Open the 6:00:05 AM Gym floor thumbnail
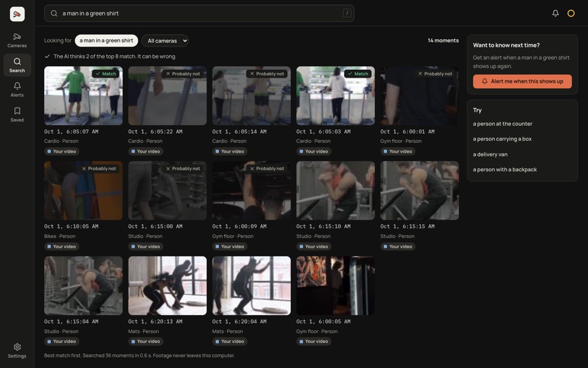The width and height of the screenshot is (588, 368). (335, 285)
